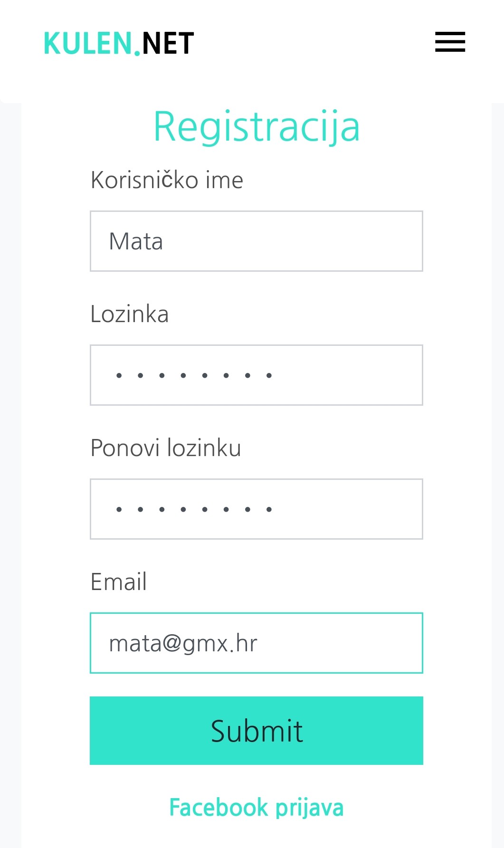Click masked dots in Ponovi lozinku field

click(194, 509)
